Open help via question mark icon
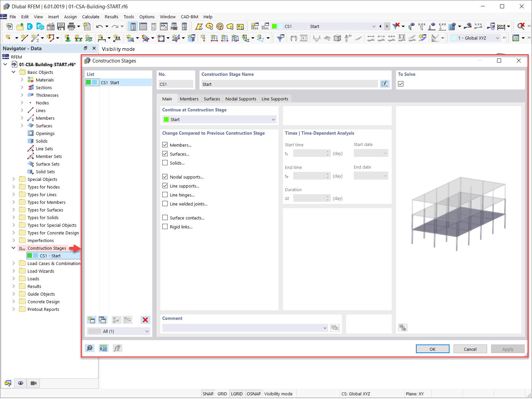The height and width of the screenshot is (399, 532). (x=90, y=348)
